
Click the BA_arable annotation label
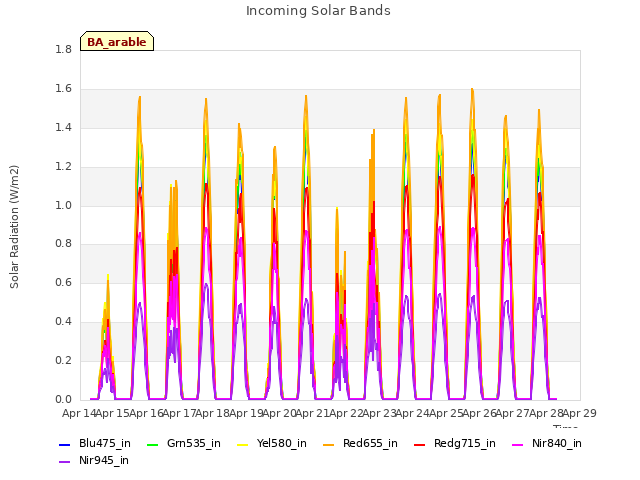pos(117,42)
